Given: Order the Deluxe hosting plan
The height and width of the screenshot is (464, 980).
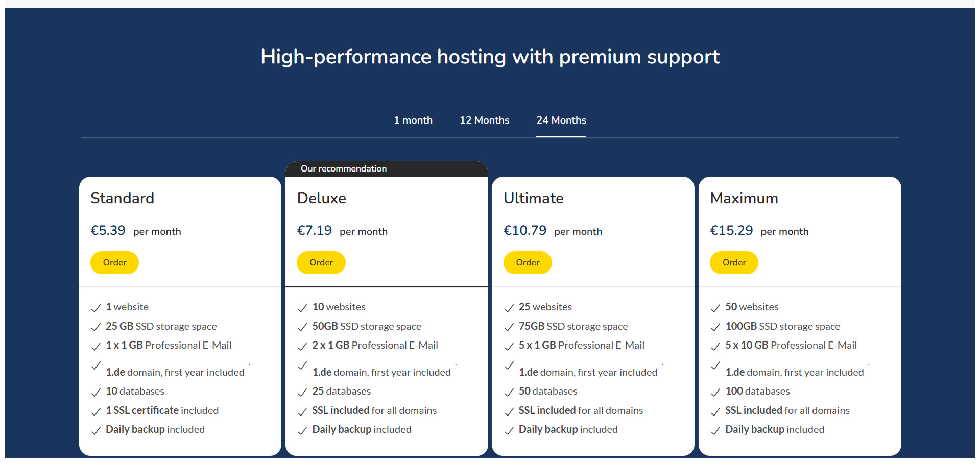Looking at the screenshot, I should click(321, 262).
